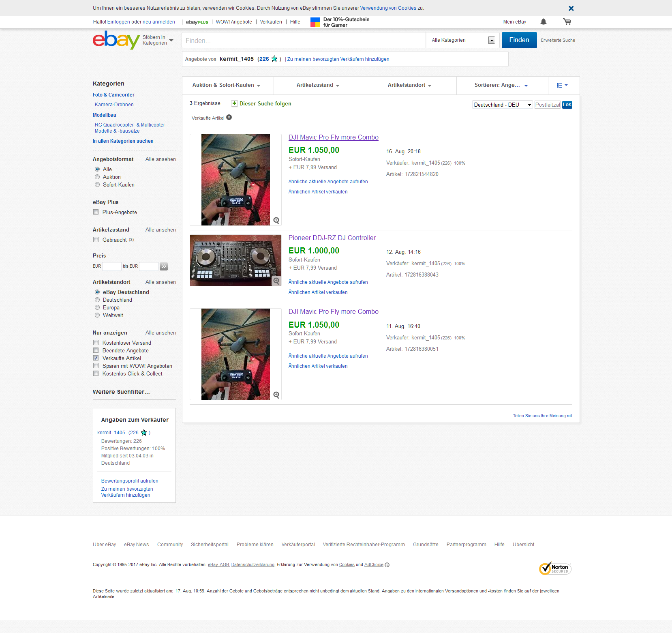
Task: Open Hilfe in the top menu
Action: click(295, 22)
